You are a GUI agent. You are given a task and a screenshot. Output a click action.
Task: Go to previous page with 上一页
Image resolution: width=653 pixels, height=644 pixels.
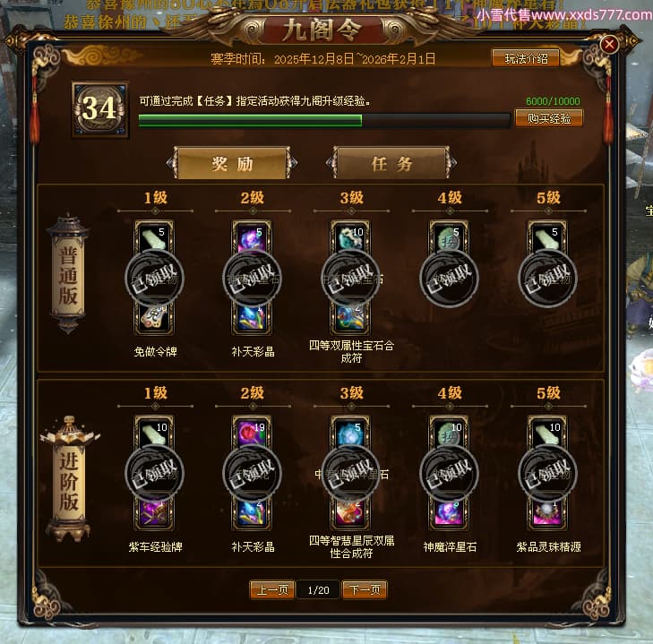[272, 590]
